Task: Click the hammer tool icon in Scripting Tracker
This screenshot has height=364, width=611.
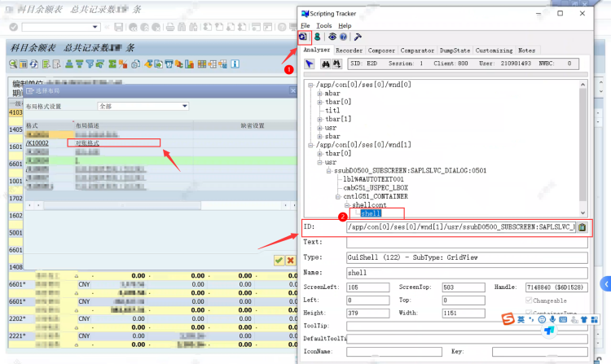Action: (358, 37)
